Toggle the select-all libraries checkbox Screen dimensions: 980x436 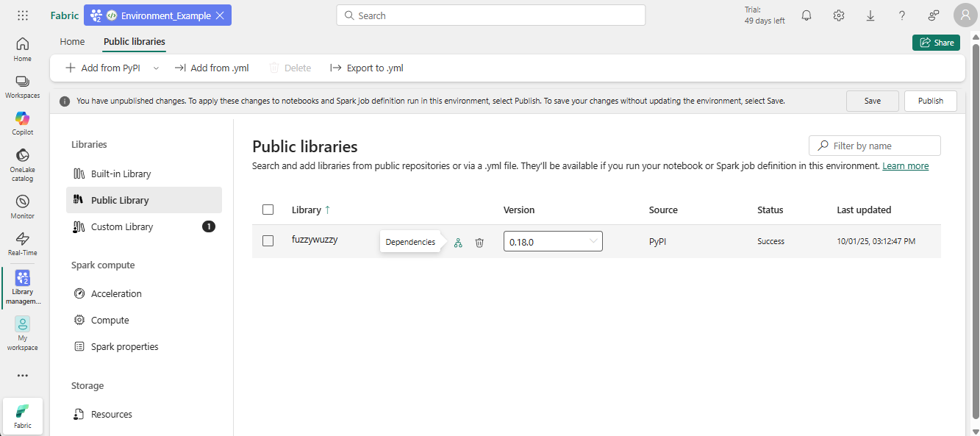268,210
